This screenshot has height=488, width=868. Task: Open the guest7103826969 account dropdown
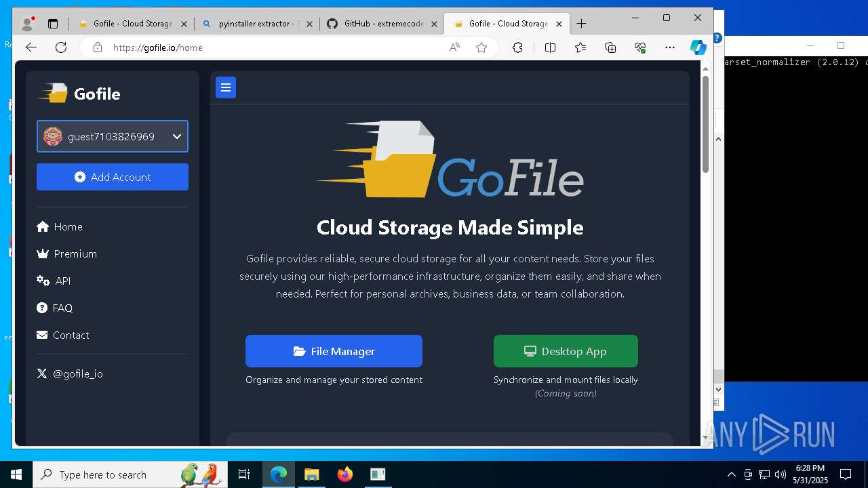click(113, 136)
